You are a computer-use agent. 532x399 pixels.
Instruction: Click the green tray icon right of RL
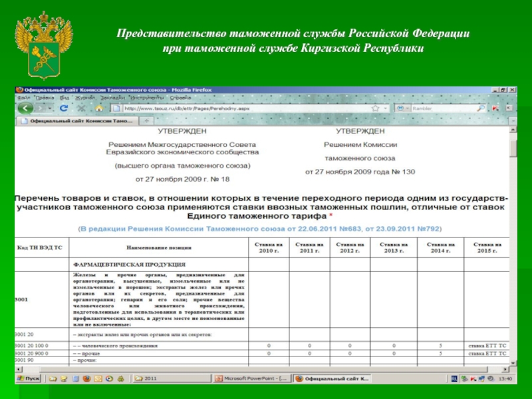[464, 378]
